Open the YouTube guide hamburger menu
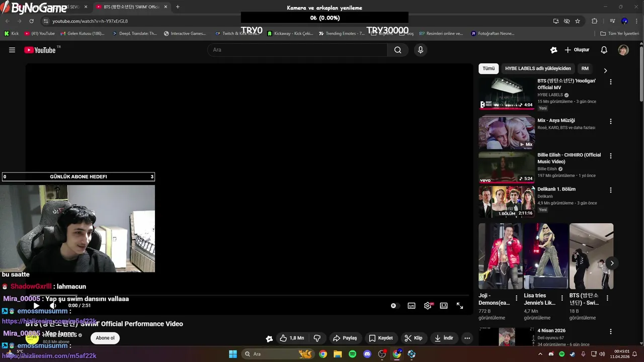644x362 pixels. click(12, 50)
